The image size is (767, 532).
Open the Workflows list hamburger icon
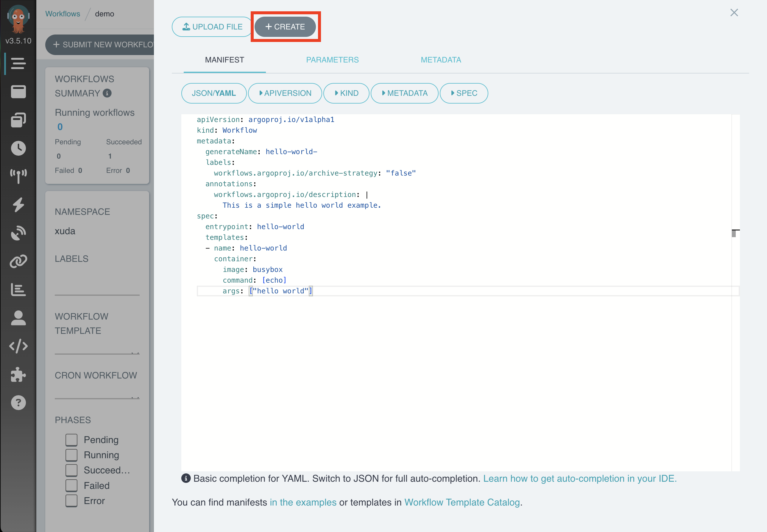pyautogui.click(x=18, y=63)
